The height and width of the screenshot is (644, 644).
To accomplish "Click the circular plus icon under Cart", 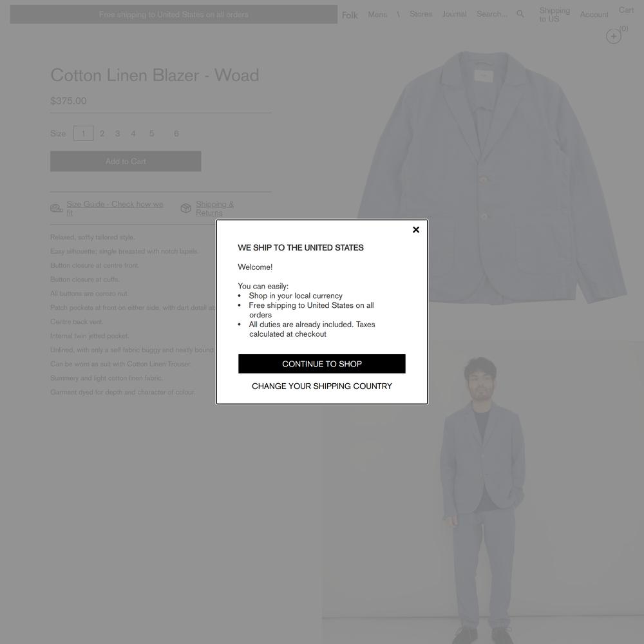I will [613, 36].
